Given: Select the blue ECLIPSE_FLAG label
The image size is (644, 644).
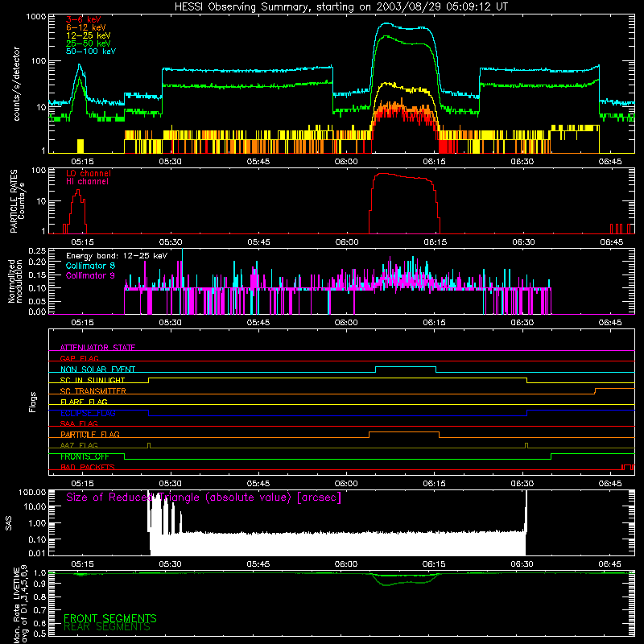Looking at the screenshot, I should (x=88, y=413).
